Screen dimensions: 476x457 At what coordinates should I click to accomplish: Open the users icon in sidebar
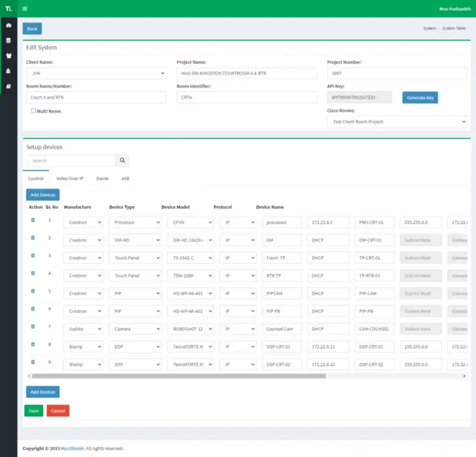click(9, 56)
